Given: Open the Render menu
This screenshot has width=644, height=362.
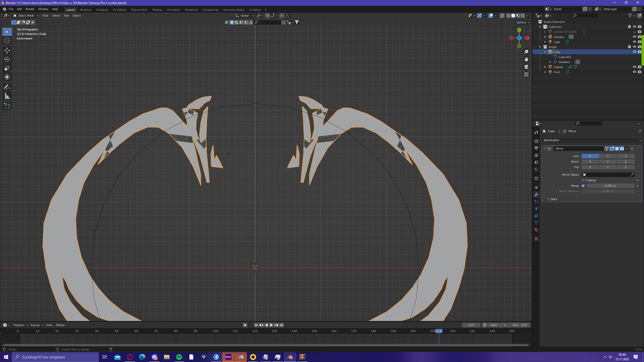Looking at the screenshot, I should pyautogui.click(x=30, y=9).
